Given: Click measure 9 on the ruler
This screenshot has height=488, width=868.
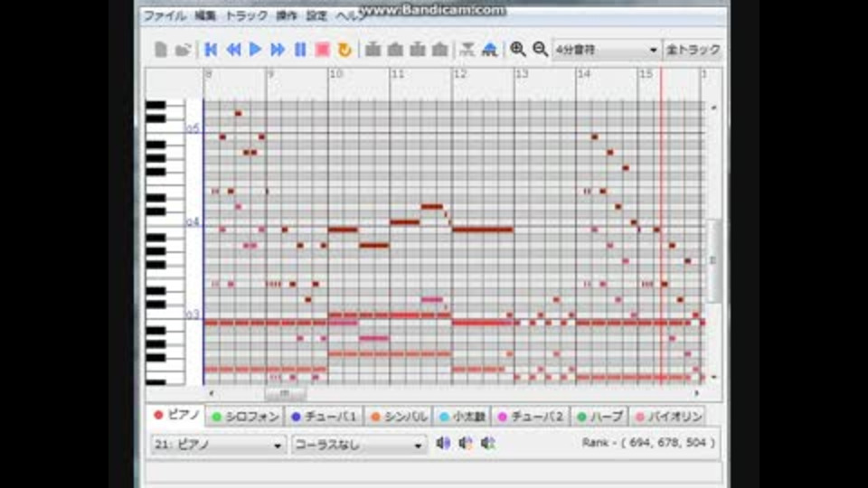Looking at the screenshot, I should [x=270, y=74].
